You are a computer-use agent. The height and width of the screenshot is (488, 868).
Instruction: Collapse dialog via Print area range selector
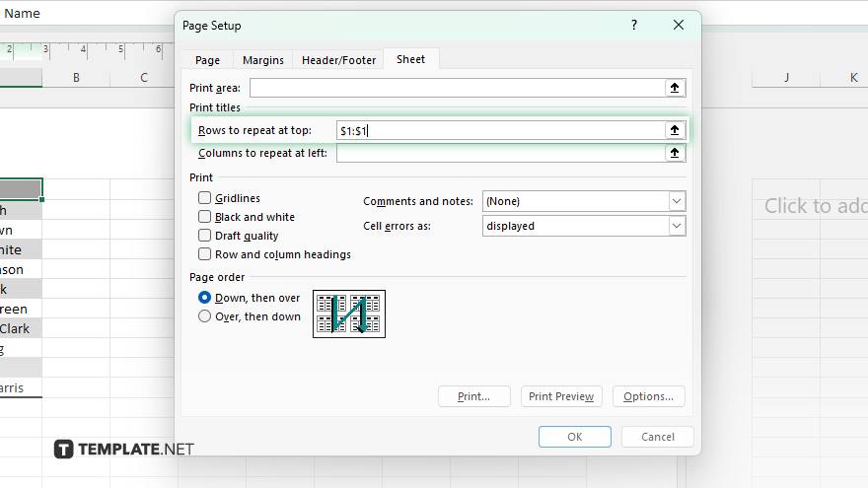[x=675, y=88]
